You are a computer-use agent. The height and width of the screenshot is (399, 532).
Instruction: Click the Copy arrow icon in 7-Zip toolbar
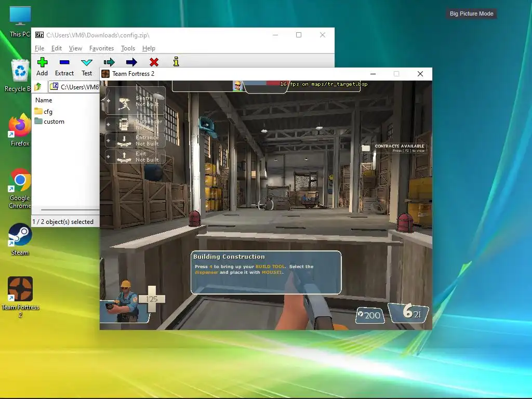pos(109,62)
